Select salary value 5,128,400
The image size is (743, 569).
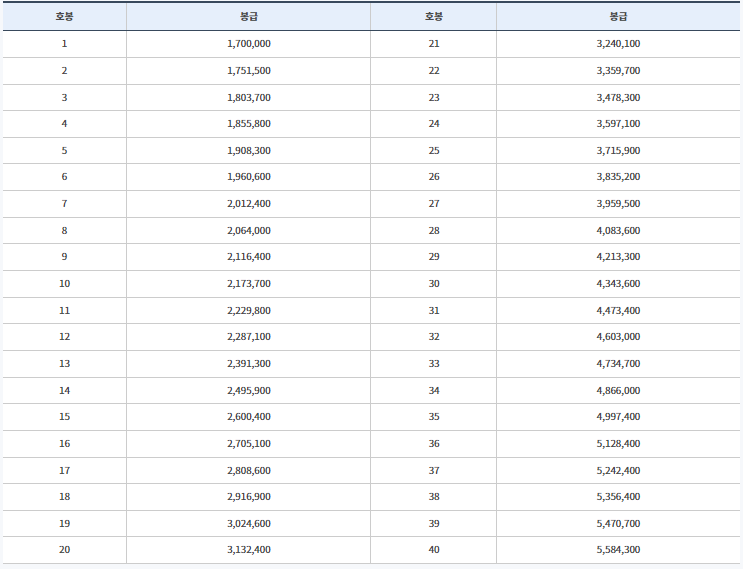click(x=618, y=444)
